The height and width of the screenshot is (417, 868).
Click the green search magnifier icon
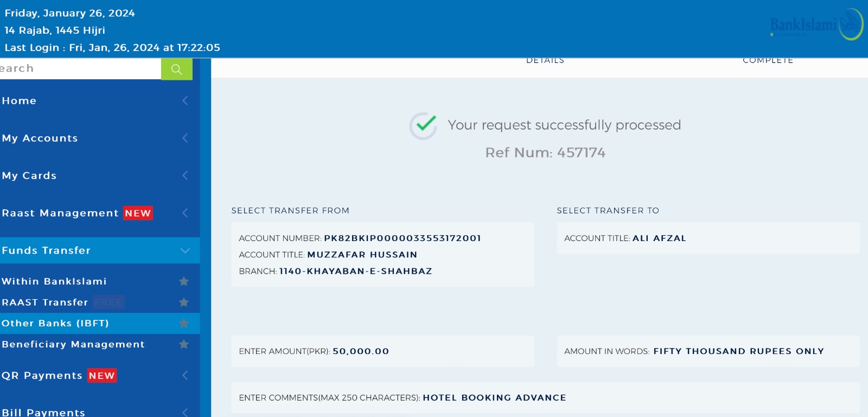176,69
